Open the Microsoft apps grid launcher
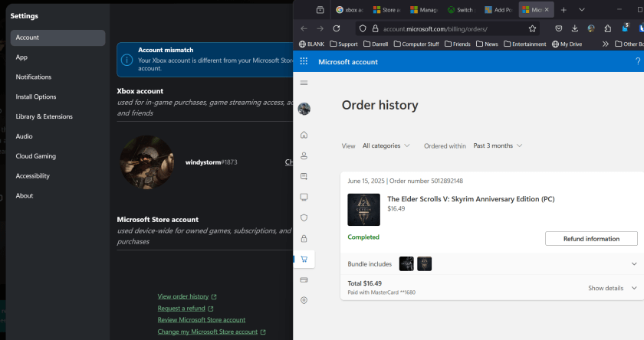 pyautogui.click(x=304, y=61)
